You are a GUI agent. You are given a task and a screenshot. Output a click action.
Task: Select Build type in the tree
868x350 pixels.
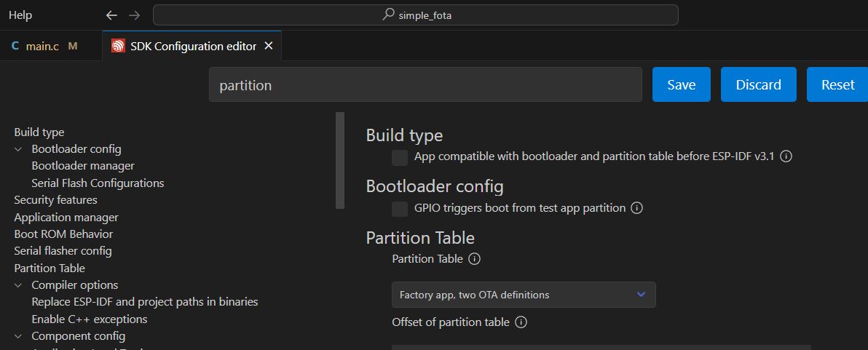tap(39, 132)
